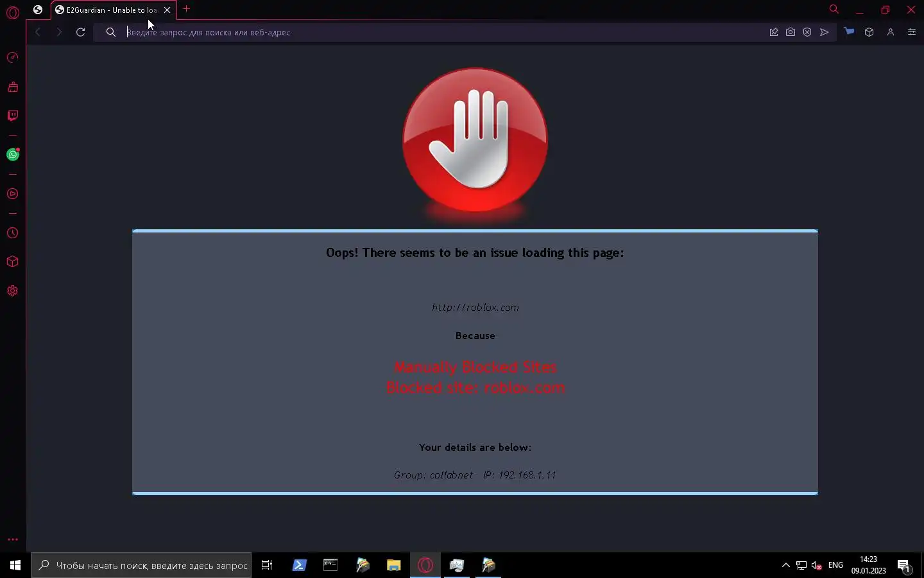Open the command prompt taskbar icon
This screenshot has width=924, height=578.
click(330, 565)
